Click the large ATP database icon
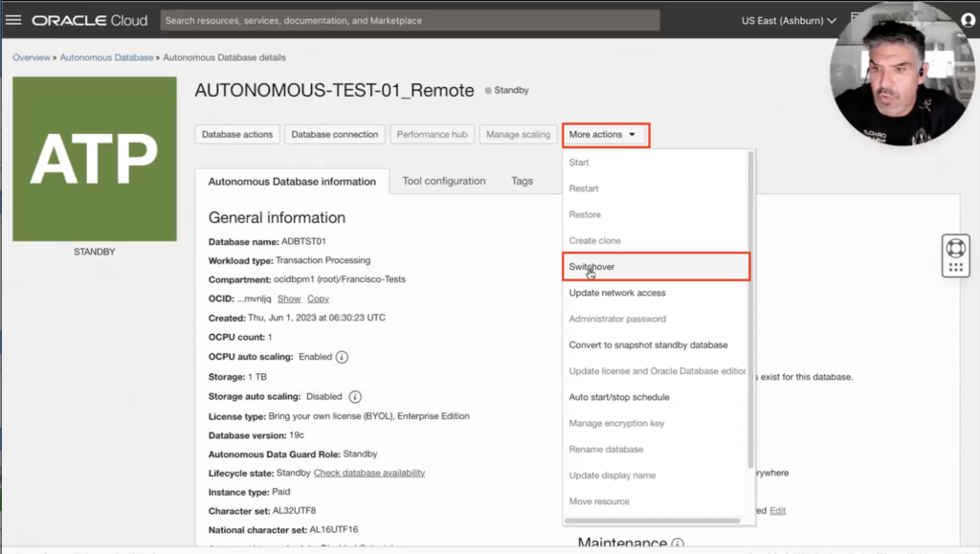This screenshot has width=980, height=554. pyautogui.click(x=94, y=159)
